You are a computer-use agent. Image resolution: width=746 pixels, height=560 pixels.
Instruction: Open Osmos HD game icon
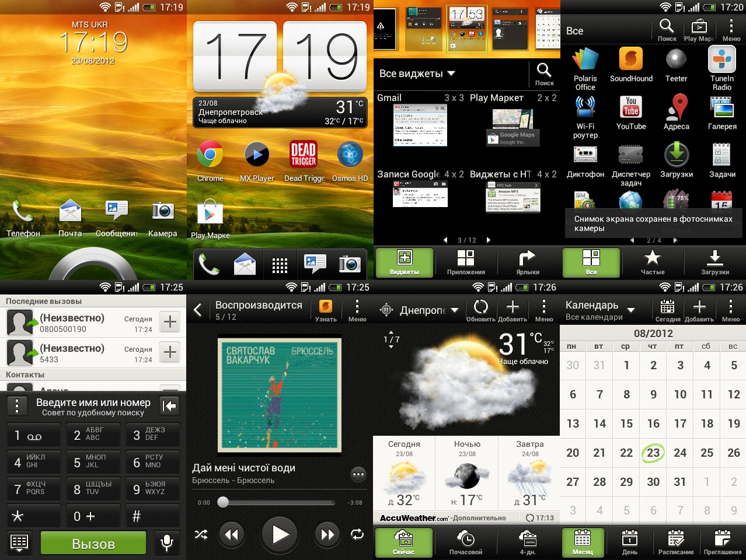coord(350,155)
